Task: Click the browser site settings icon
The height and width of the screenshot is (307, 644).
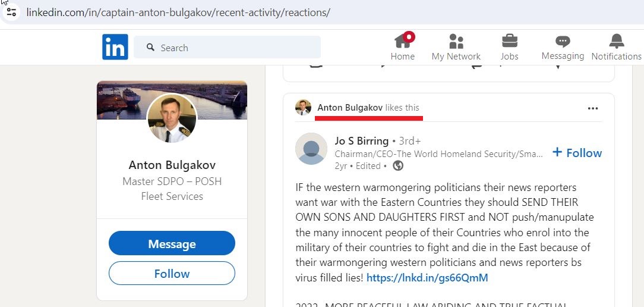Action: [x=11, y=12]
